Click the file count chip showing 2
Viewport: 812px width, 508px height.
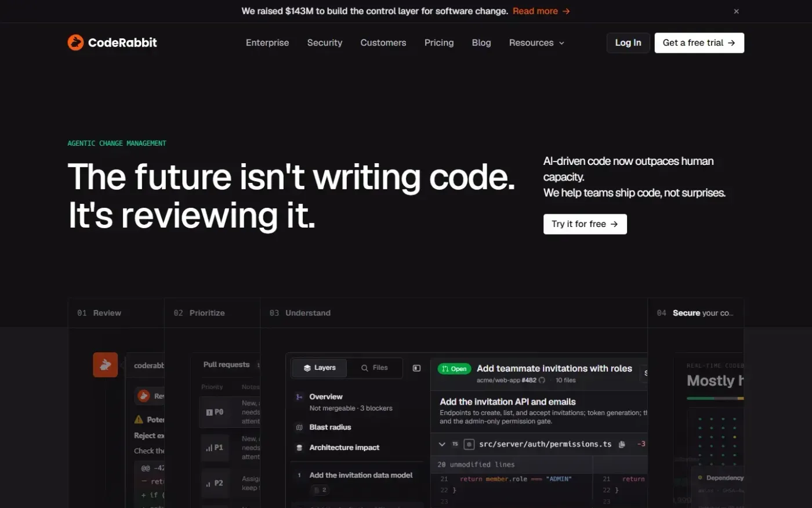point(321,490)
